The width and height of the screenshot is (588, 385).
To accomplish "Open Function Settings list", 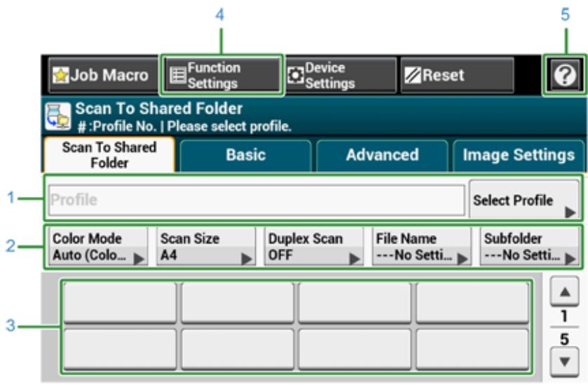I will click(221, 76).
